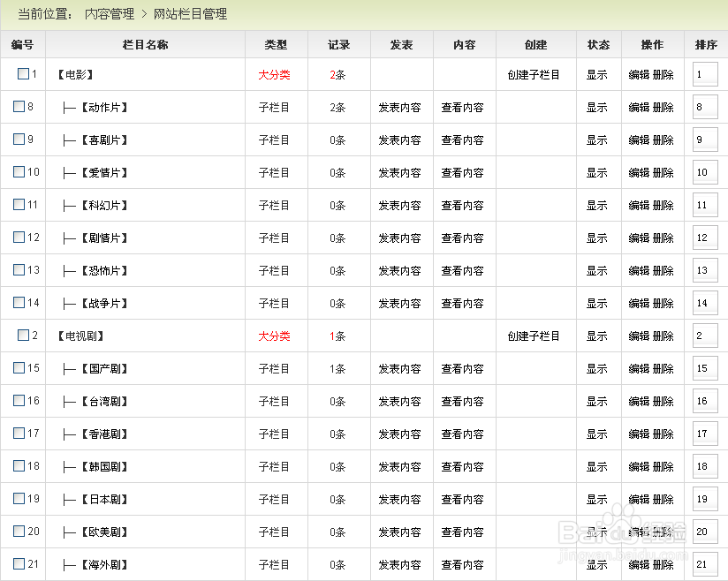Edit the 动作片 column via 编辑

coord(639,108)
